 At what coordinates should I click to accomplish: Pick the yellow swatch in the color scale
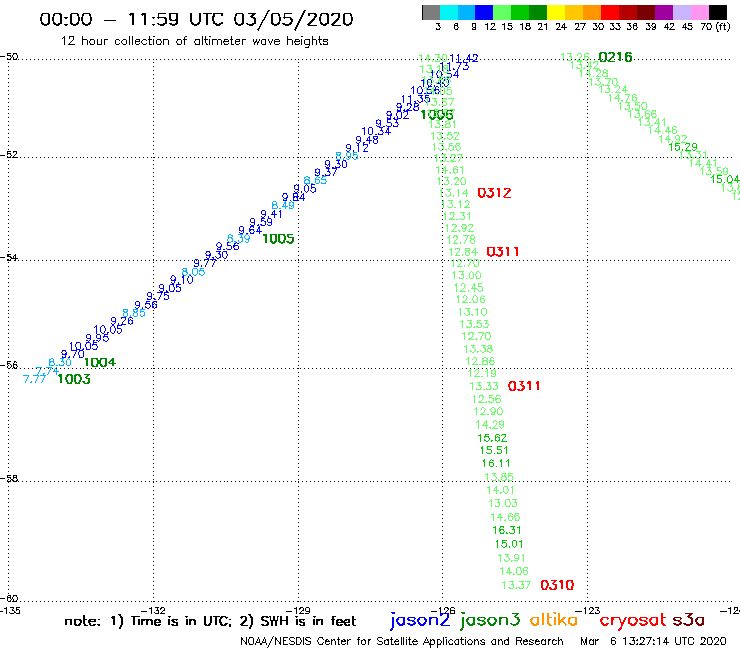556,13
